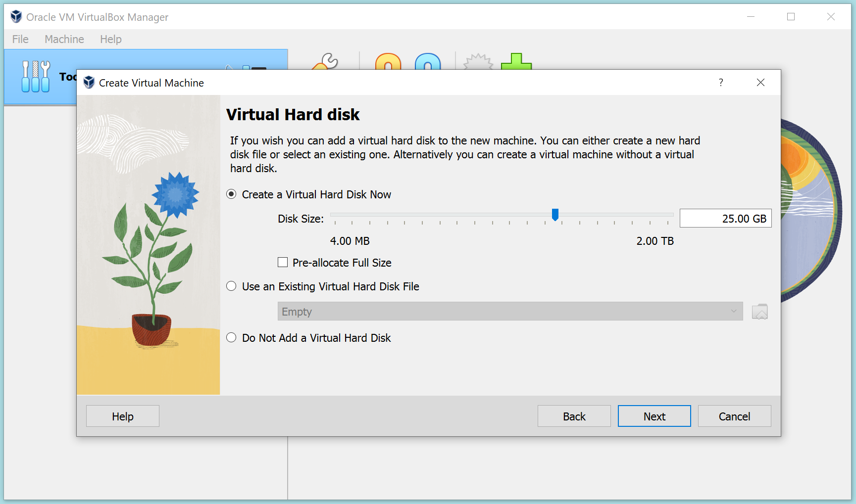
Task: Click the VirtualBox cube icon in the dialog title
Action: [89, 83]
